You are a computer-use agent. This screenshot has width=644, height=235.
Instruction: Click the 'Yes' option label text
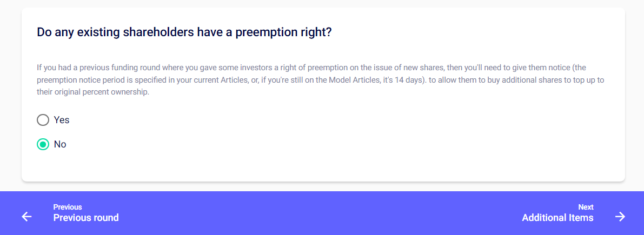point(62,120)
